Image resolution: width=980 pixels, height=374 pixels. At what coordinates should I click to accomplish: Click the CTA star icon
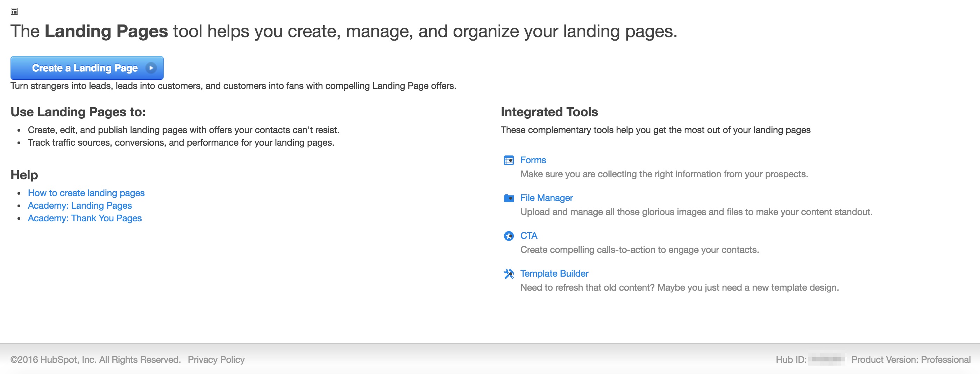[508, 236]
